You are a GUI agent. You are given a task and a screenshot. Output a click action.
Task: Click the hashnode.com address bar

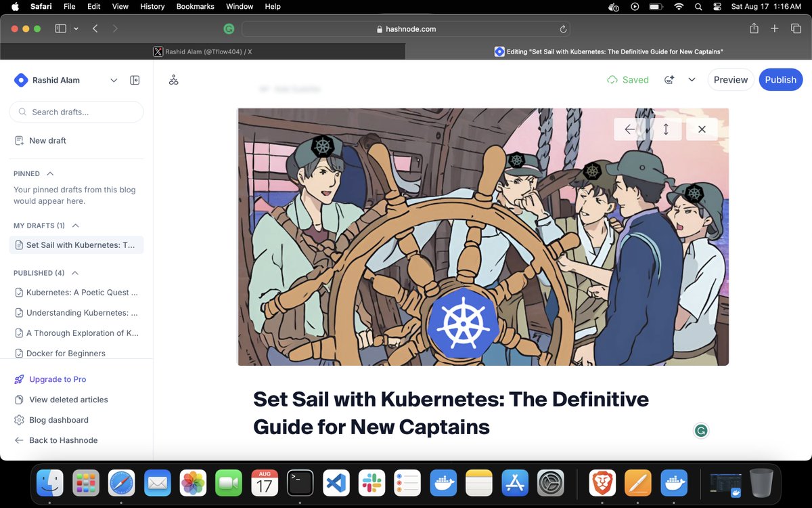(x=406, y=29)
